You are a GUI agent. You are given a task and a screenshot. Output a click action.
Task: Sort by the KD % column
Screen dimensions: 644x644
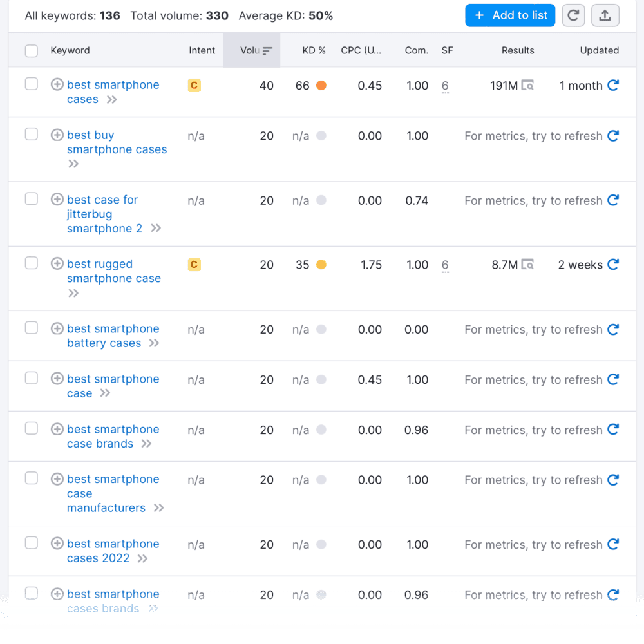pos(314,50)
